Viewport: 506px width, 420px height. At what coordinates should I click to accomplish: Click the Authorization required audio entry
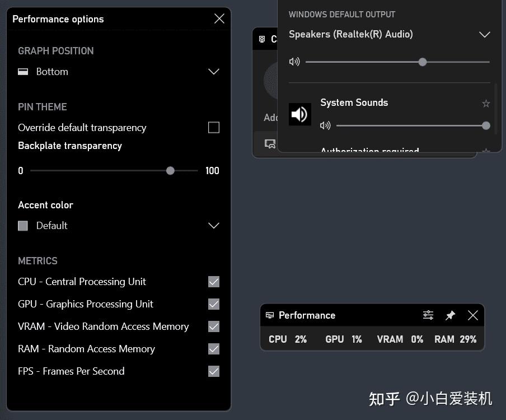click(x=369, y=150)
